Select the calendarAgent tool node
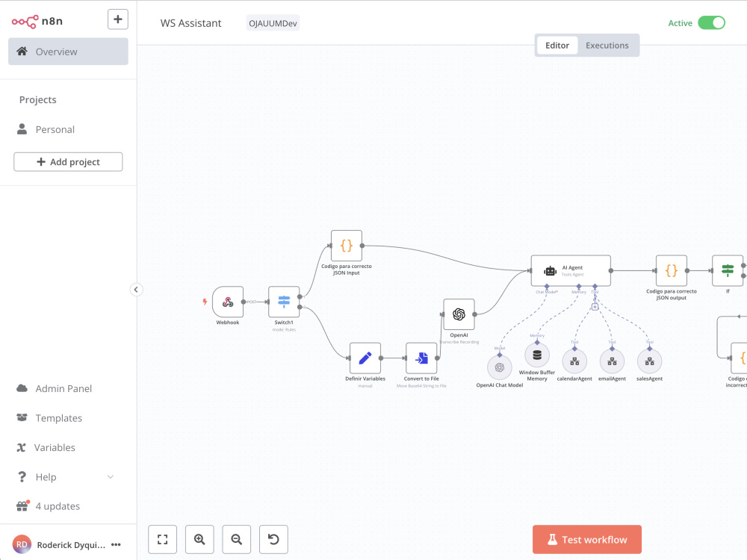 (x=574, y=361)
